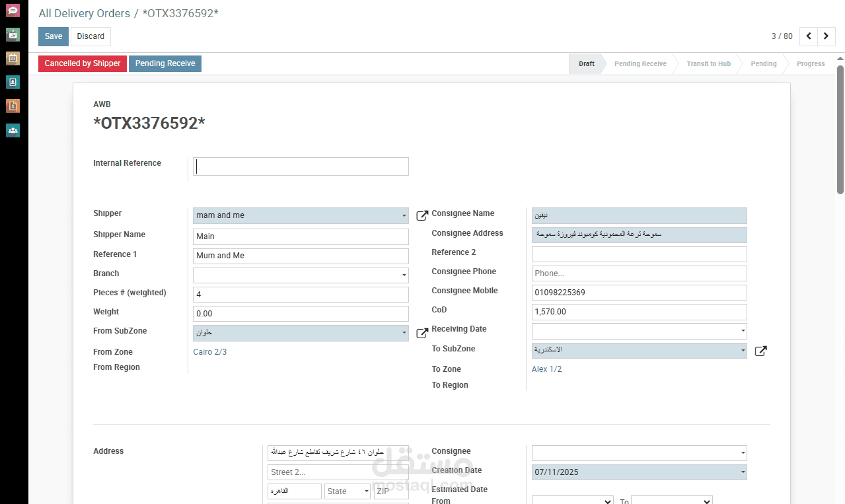This screenshot has width=845, height=504.
Task: Open the Estimated Date To select
Action: tap(671, 501)
